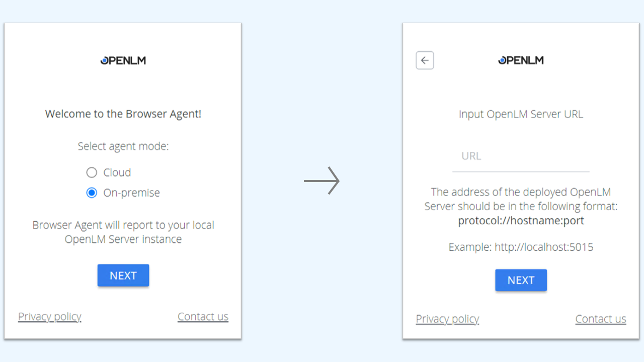Viewport: 644px width, 362px height.
Task: Open Privacy policy link on welcome panel
Action: (50, 316)
